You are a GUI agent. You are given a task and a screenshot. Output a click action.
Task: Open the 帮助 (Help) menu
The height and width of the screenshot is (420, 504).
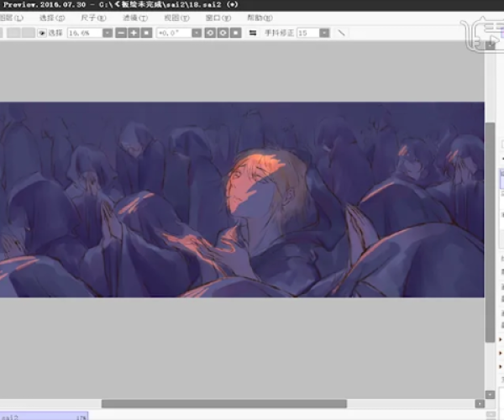point(260,17)
